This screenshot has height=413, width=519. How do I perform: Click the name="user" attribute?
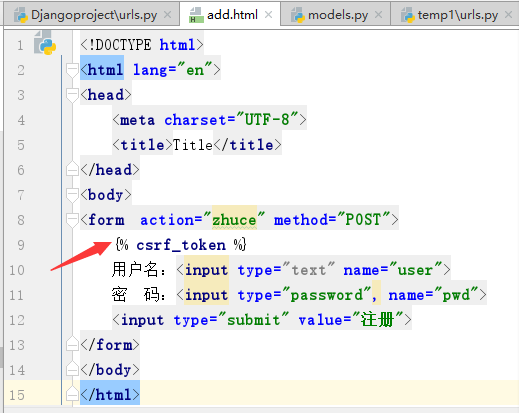(x=392, y=270)
